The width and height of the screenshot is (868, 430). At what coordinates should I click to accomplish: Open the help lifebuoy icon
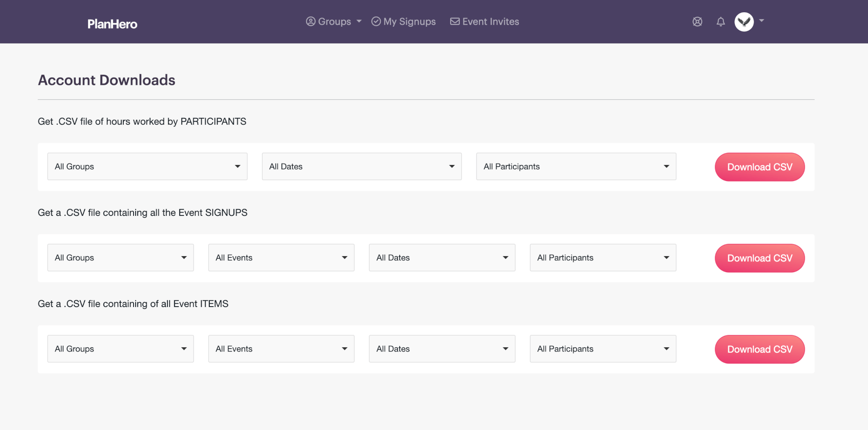click(x=697, y=22)
